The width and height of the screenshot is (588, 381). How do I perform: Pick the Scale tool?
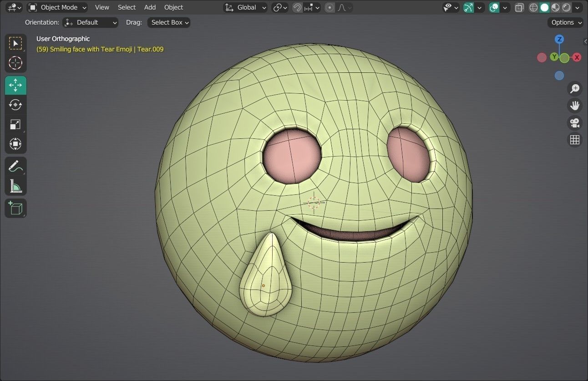15,124
